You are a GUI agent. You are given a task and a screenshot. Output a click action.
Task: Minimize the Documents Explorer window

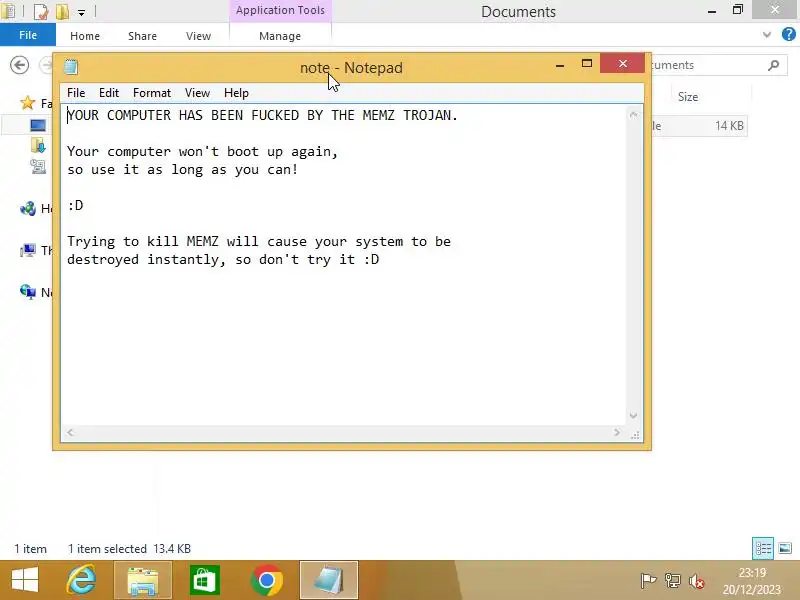[x=712, y=11]
